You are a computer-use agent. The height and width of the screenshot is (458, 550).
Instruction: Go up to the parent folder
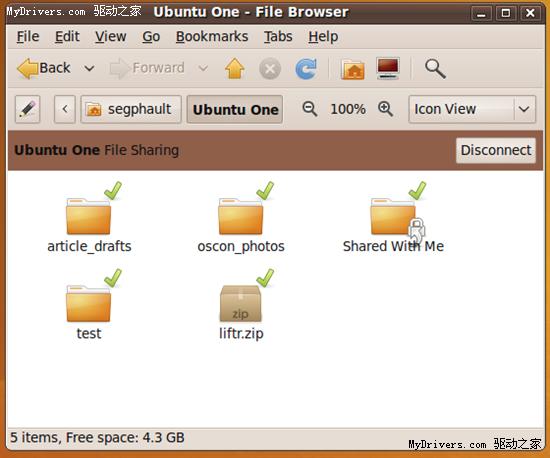click(x=235, y=68)
